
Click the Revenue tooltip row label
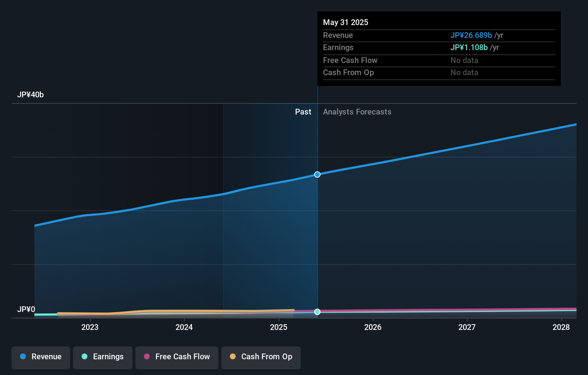(338, 35)
